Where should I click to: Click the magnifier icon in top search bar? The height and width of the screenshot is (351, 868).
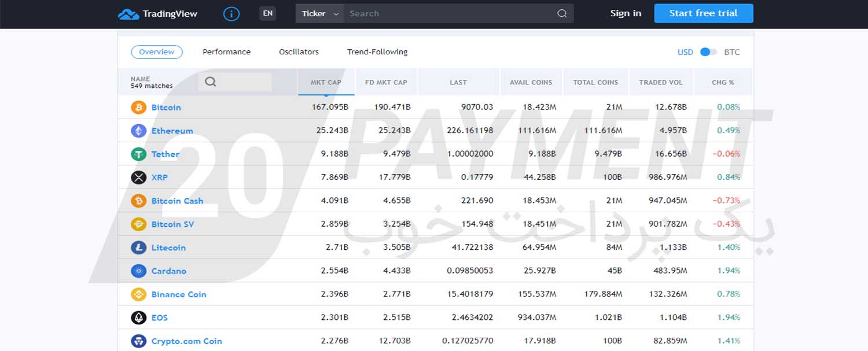[x=562, y=14]
